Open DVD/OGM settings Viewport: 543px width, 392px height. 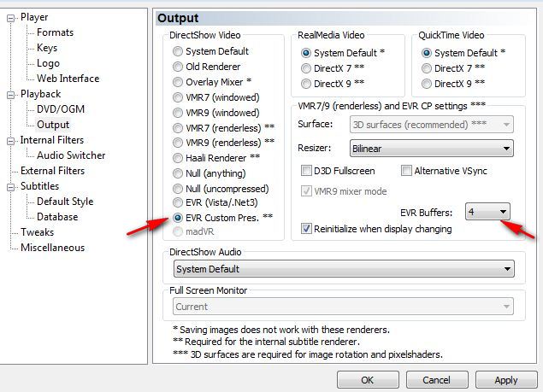[61, 109]
